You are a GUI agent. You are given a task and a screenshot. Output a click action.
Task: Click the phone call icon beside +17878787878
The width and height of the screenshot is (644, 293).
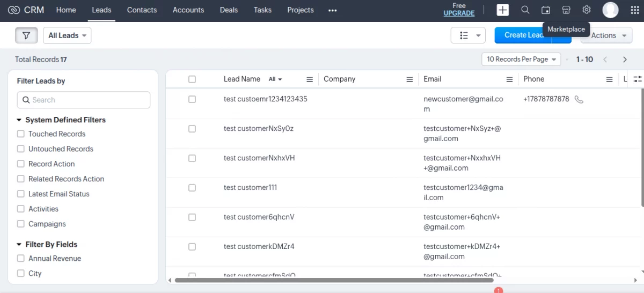pyautogui.click(x=579, y=99)
